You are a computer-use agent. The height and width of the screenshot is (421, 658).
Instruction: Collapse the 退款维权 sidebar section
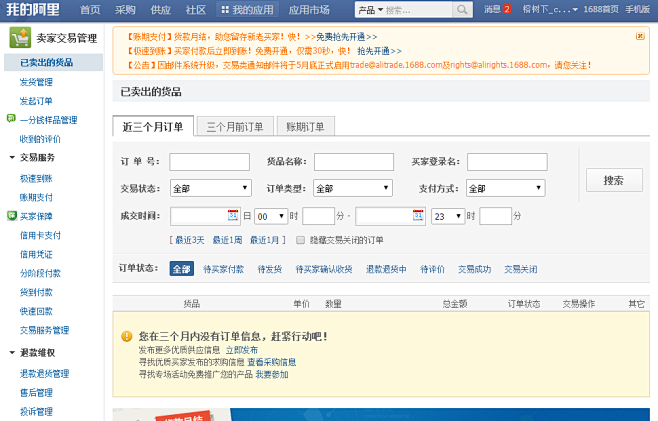coord(11,353)
